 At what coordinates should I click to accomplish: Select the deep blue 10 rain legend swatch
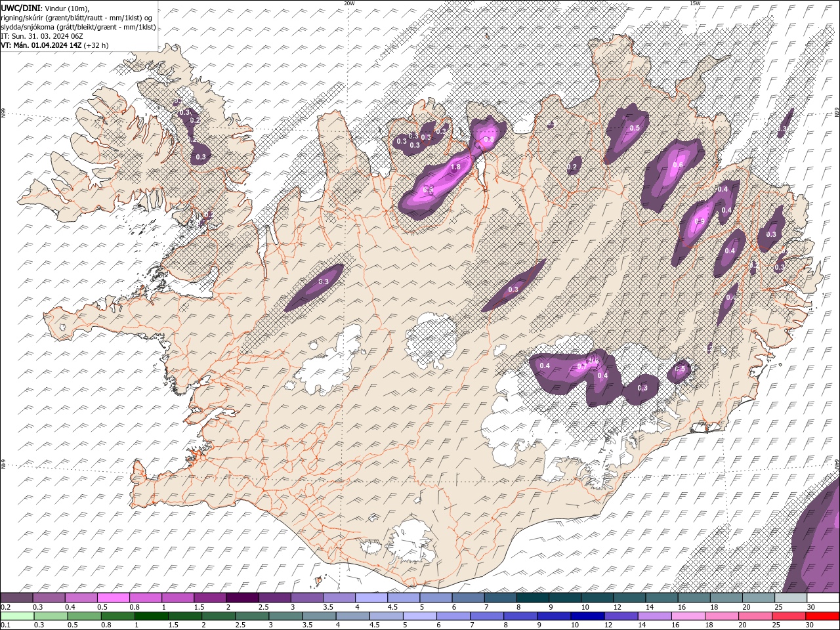click(x=587, y=616)
